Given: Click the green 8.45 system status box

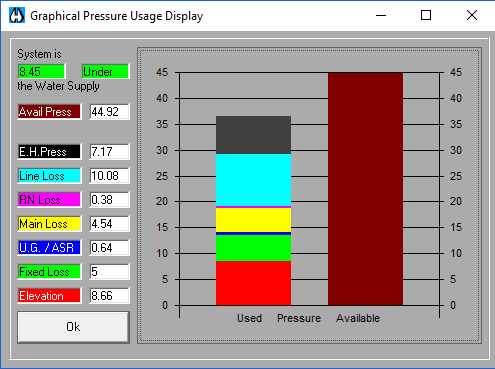Looking at the screenshot, I should coord(42,71).
